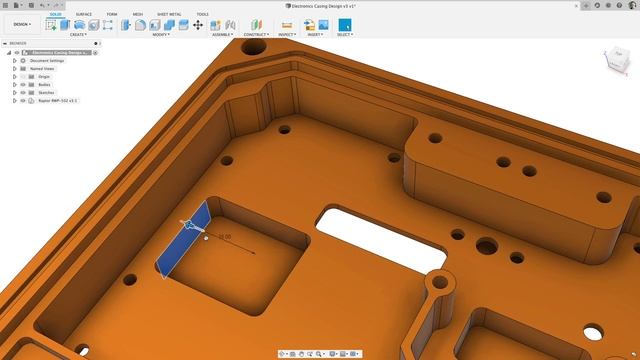Toggle visibility of the Origin folder
The width and height of the screenshot is (640, 360).
coord(23,77)
